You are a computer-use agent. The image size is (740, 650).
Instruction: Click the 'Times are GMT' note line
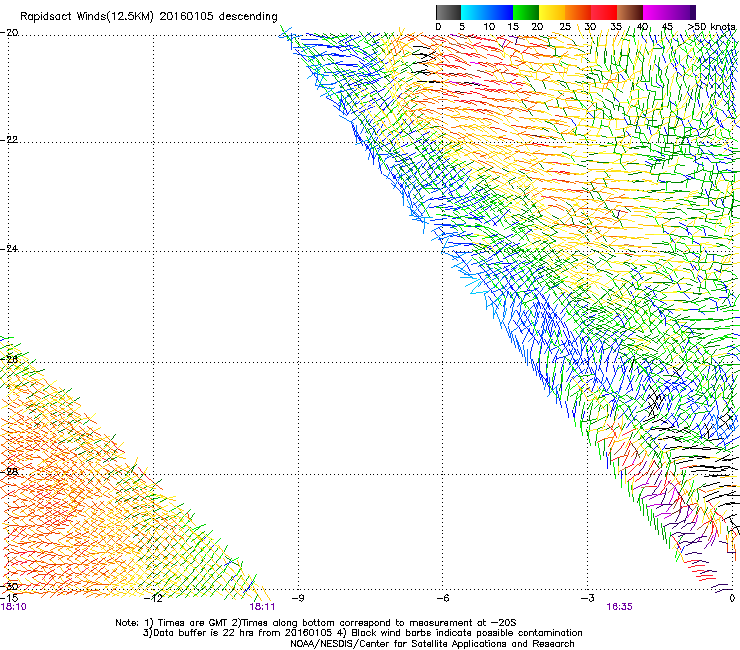coord(316,623)
